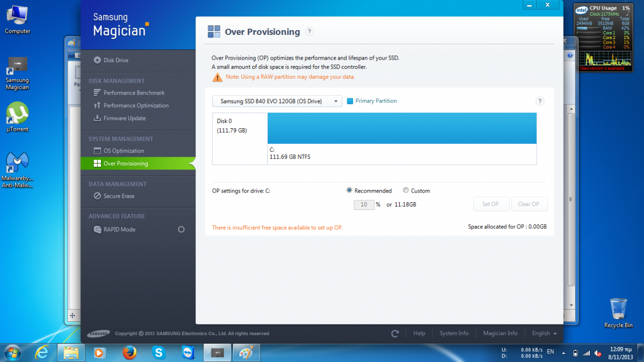The height and width of the screenshot is (362, 644).
Task: Switch to Paint from the taskbar
Action: [246, 353]
